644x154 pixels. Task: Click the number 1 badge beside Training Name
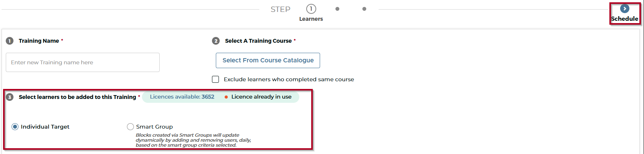tap(10, 41)
